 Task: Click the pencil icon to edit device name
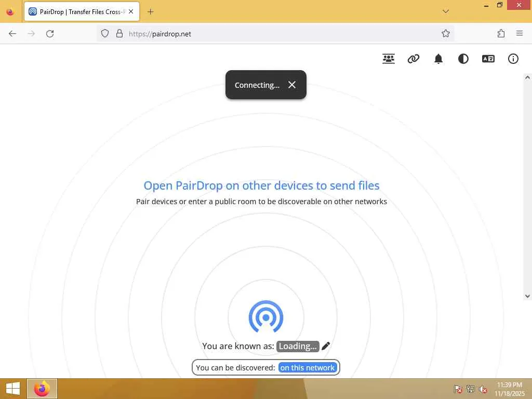(326, 346)
